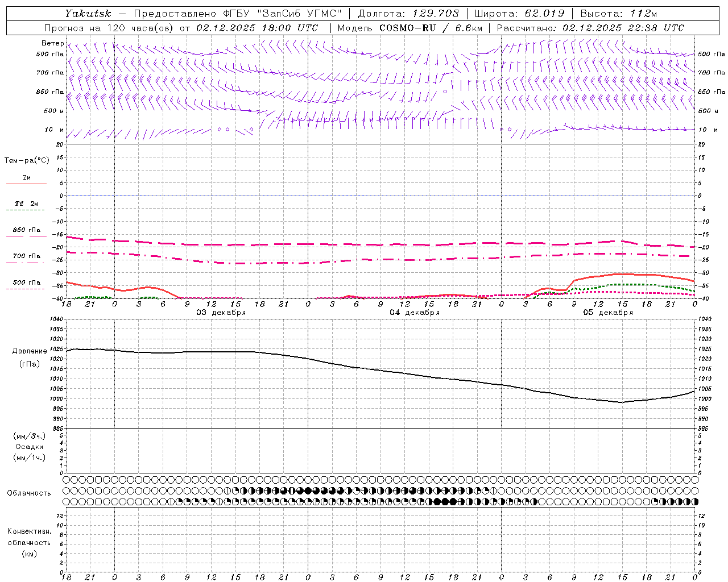Click the dash-dot line sample under '700 гПа' legend
Viewport: 728px width, 582px height.
pyautogui.click(x=26, y=263)
